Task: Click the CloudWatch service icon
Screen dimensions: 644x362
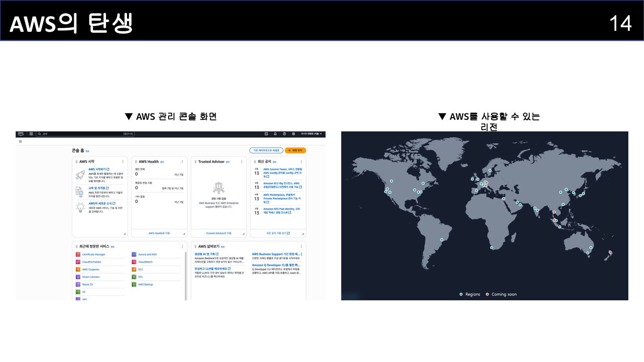Action: [134, 262]
